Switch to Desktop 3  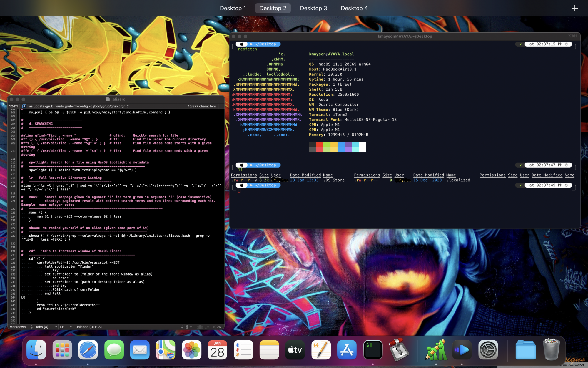point(313,8)
